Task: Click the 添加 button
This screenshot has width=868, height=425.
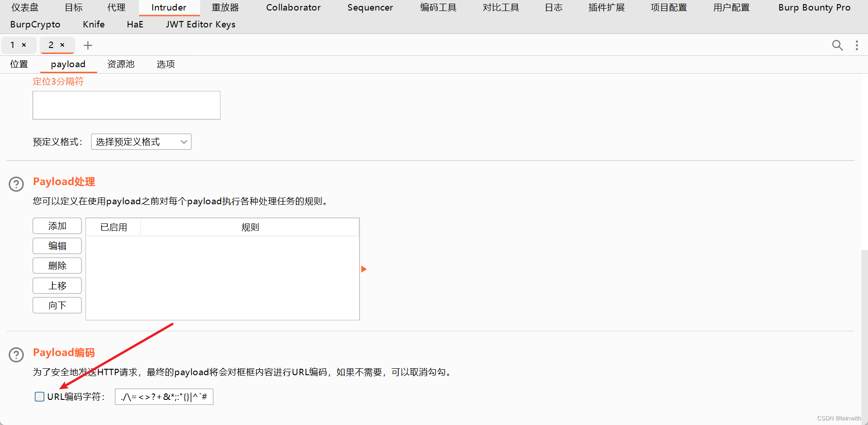Action: (57, 226)
